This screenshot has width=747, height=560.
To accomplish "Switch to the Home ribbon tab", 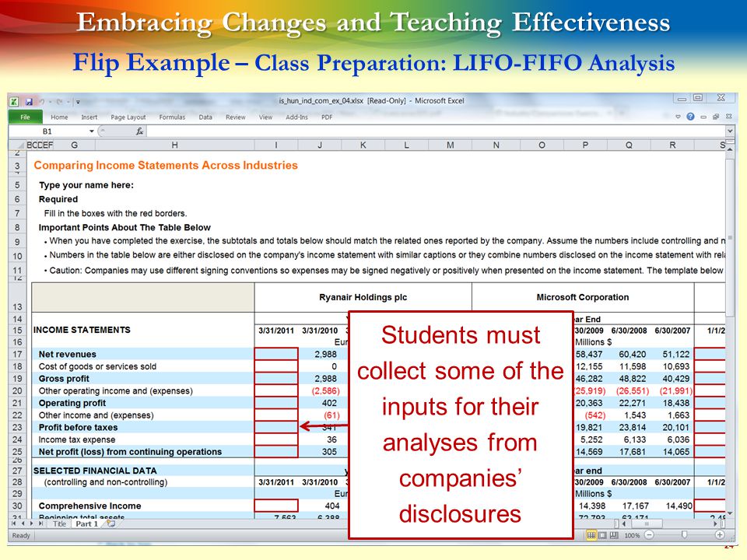I will pos(59,117).
